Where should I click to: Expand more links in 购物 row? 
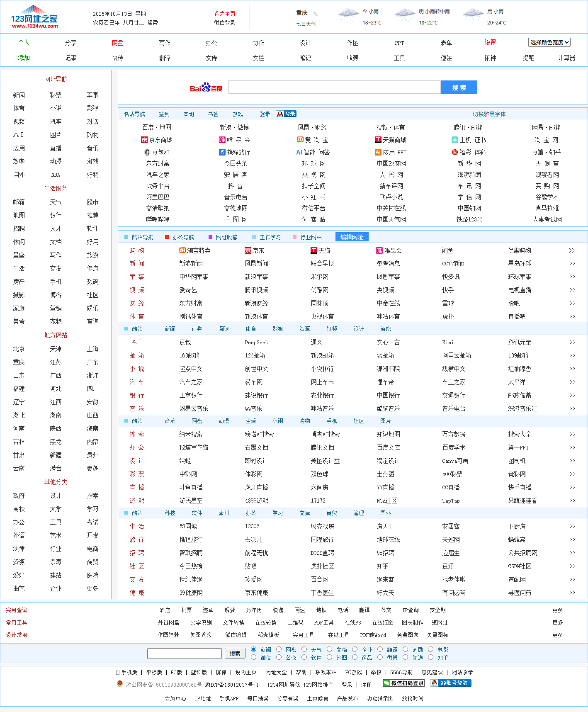pos(572,250)
